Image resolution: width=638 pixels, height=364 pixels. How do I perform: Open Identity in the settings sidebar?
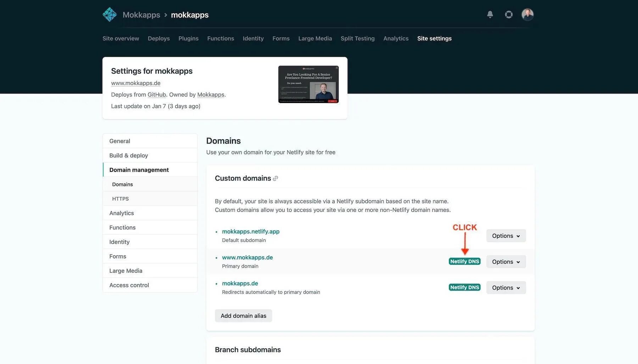click(x=150, y=242)
